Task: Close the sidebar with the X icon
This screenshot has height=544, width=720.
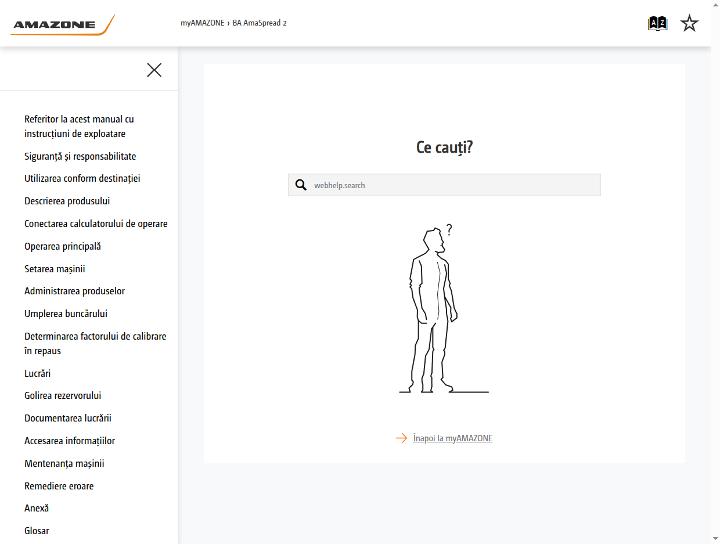Action: tap(154, 70)
